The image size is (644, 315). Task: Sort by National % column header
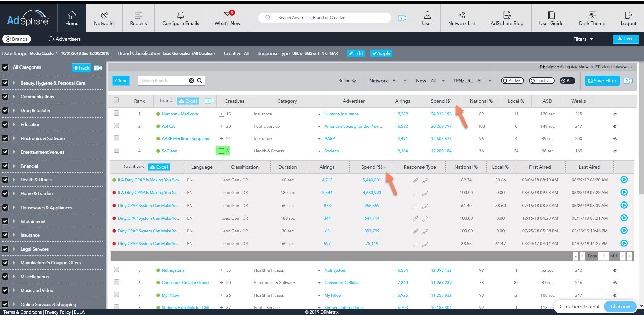click(481, 101)
